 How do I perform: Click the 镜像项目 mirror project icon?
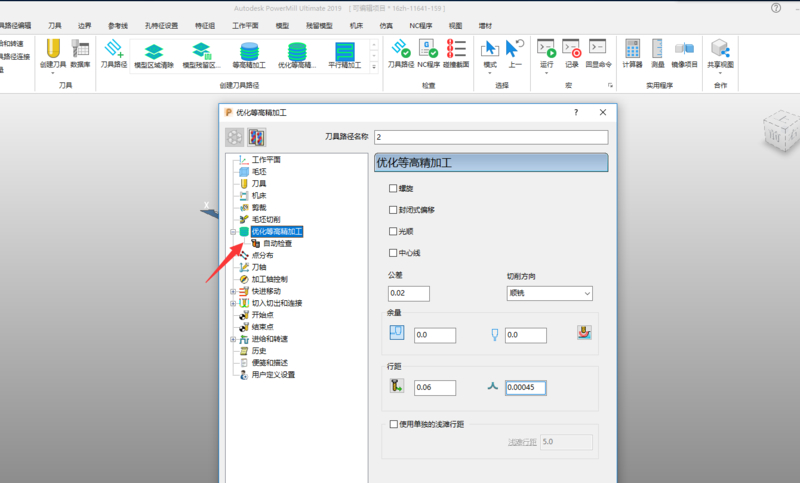click(684, 49)
